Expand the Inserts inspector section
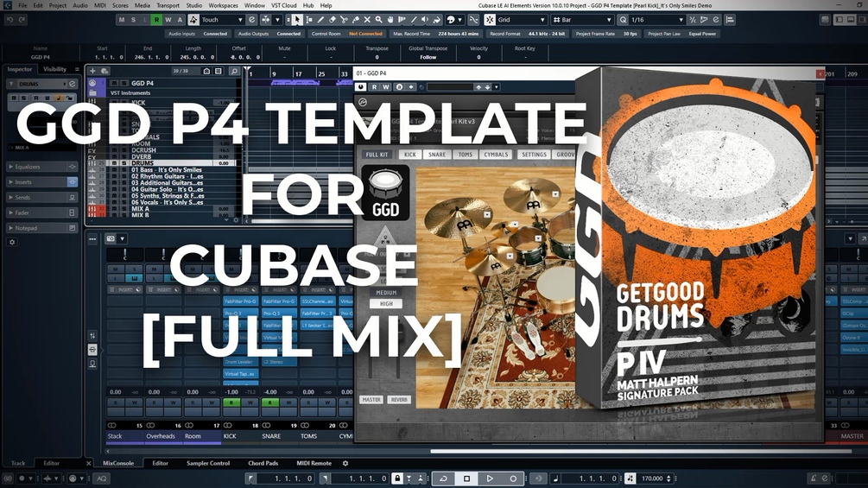The height and width of the screenshot is (488, 868). (x=41, y=182)
